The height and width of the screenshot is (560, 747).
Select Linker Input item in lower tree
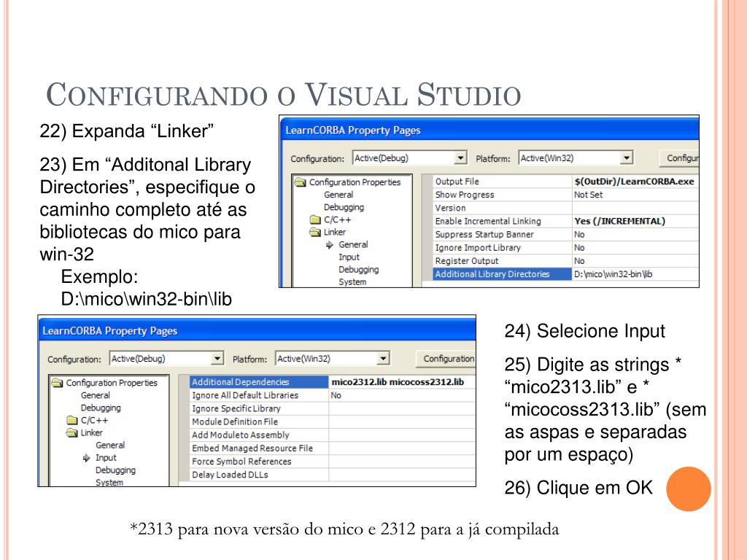click(106, 457)
